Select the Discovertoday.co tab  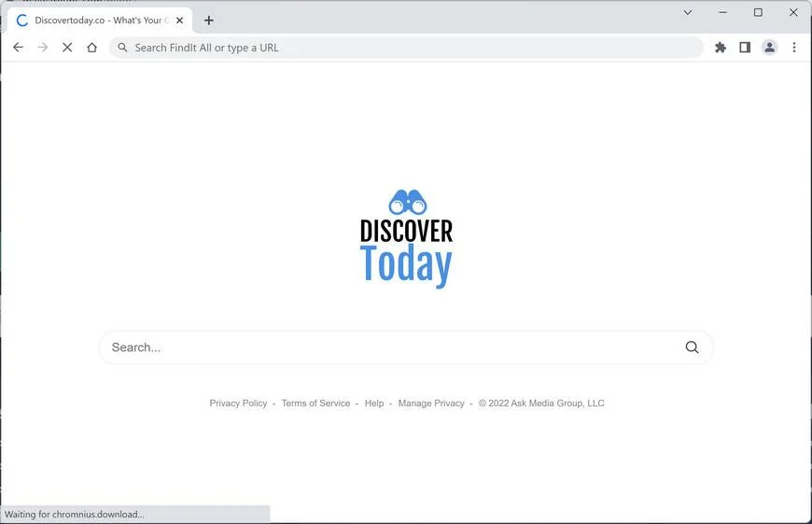(100, 21)
